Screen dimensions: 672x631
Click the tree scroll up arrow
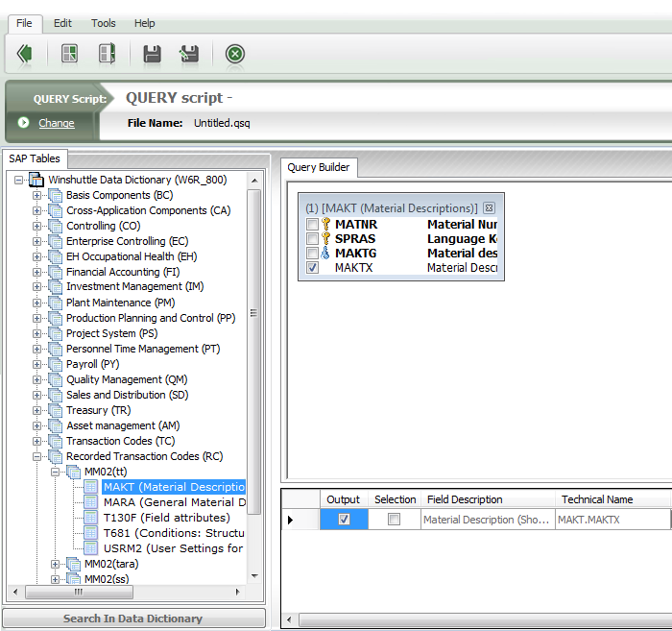[254, 181]
